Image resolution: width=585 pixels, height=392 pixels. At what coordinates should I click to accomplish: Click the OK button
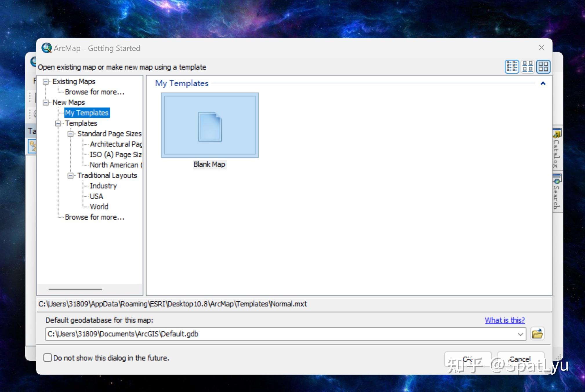click(468, 359)
